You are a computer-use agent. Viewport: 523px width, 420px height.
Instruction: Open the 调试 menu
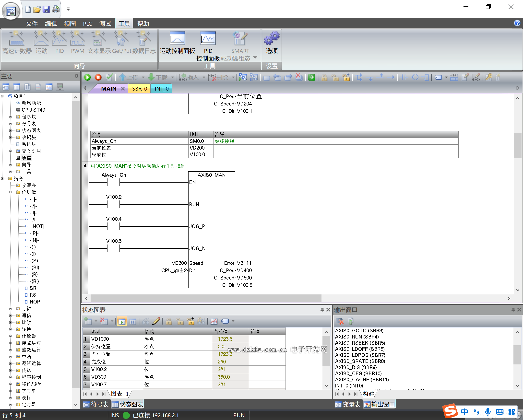pyautogui.click(x=105, y=24)
